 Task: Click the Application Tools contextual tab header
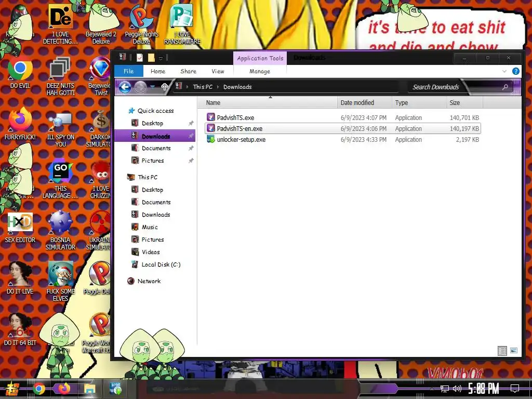(260, 58)
